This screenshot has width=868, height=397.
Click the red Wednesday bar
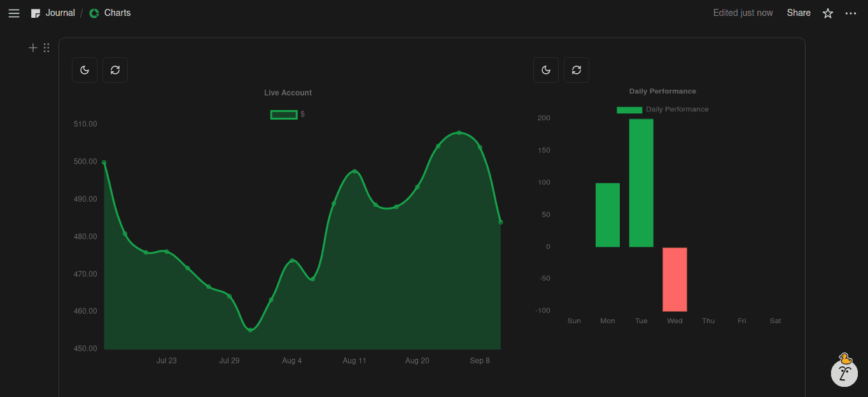675,280
